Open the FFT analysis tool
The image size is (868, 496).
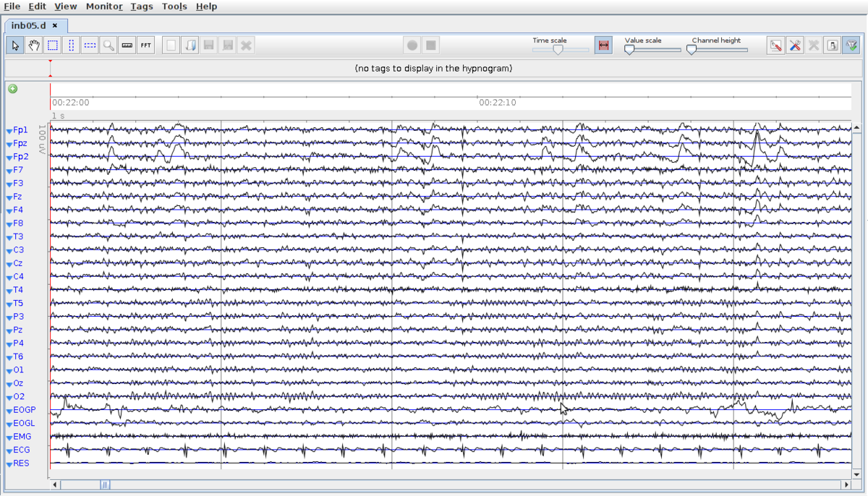[145, 45]
